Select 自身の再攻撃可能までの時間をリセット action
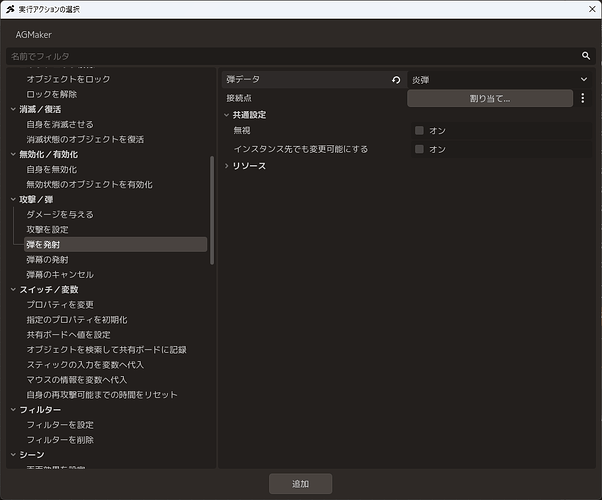The width and height of the screenshot is (602, 500). point(102,395)
